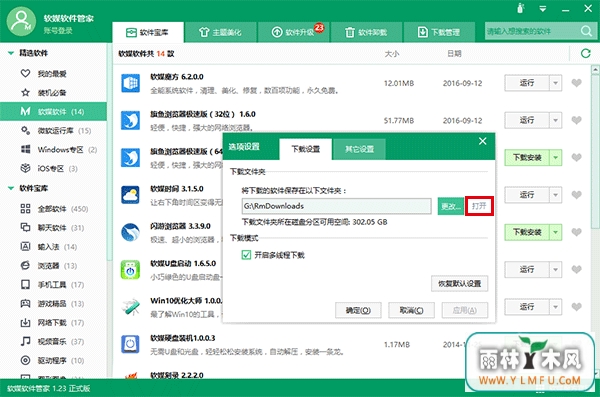600x397 pixels.
Task: Expand dropdown for 软媒时间 run button
Action: click(x=556, y=195)
